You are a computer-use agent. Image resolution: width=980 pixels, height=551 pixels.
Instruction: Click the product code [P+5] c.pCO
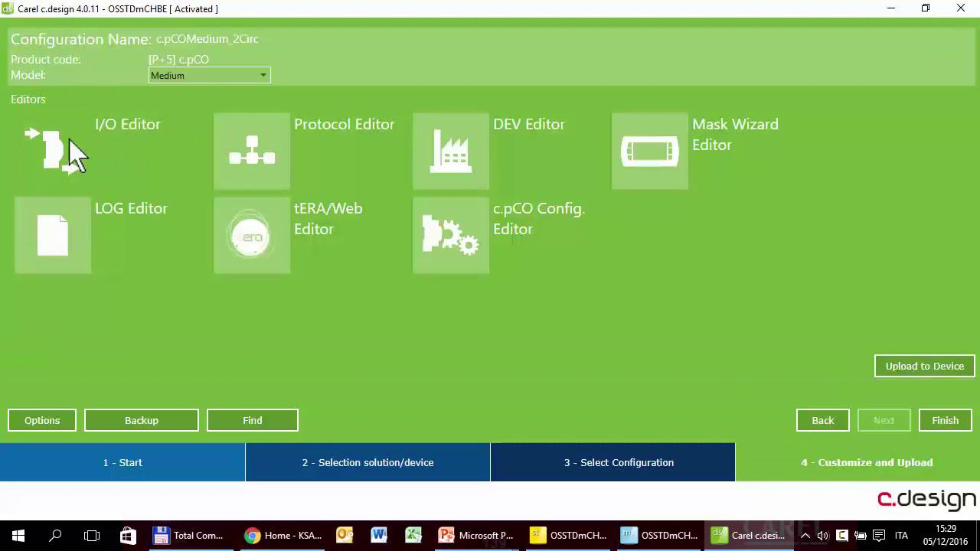tap(178, 60)
